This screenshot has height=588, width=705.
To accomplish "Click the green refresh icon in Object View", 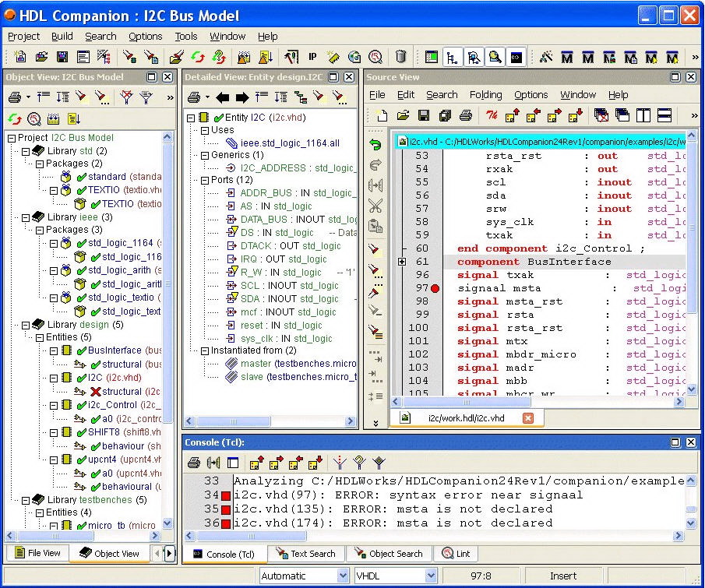I will point(14,119).
